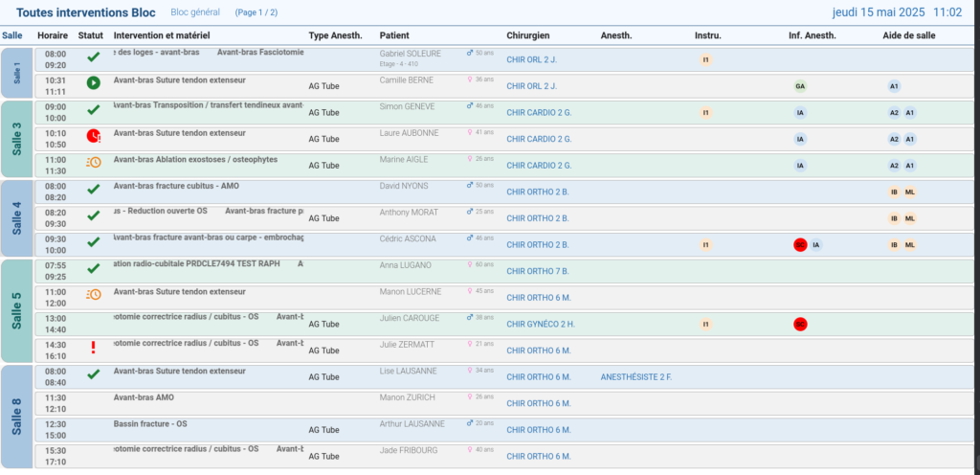Click the green checkmark for Lise LAUSANNE
The height and width of the screenshot is (475, 980).
[93, 373]
